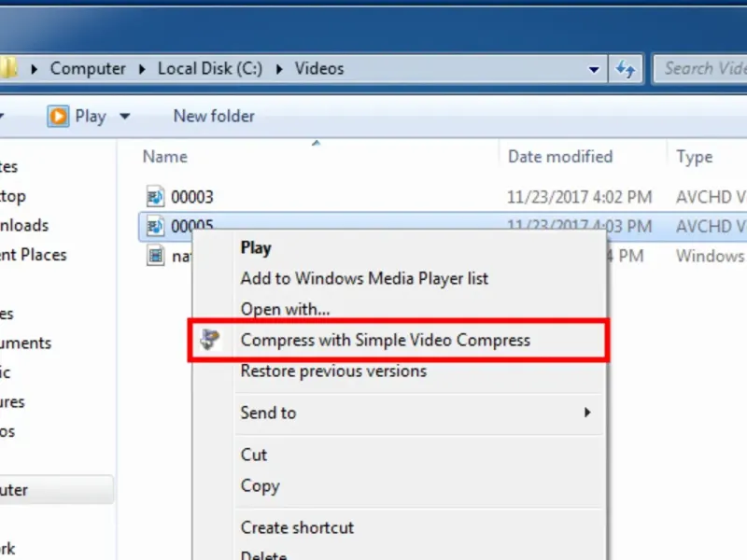This screenshot has height=560, width=747.
Task: Open the address bar history dropdown arrow
Action: click(594, 69)
